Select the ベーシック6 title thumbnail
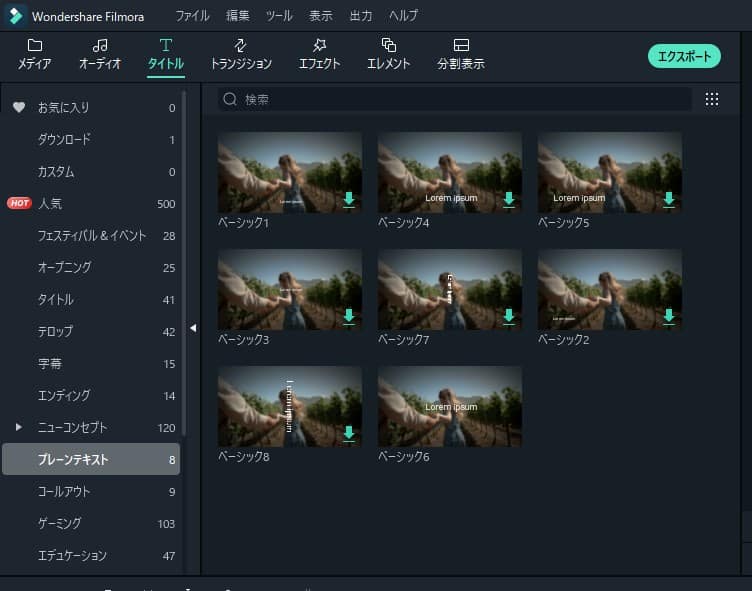Viewport: 752px width, 591px height. pos(450,406)
